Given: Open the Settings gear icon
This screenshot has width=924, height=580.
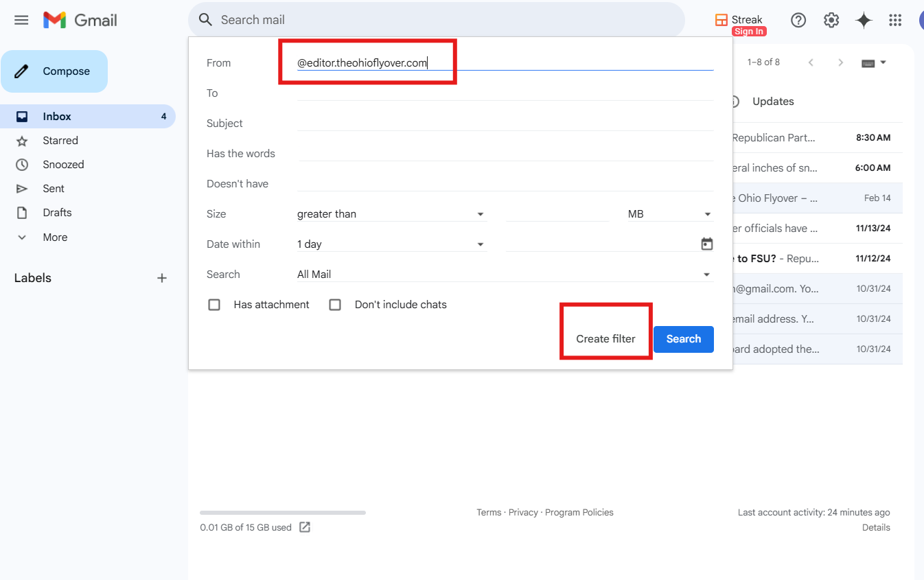Looking at the screenshot, I should (831, 20).
